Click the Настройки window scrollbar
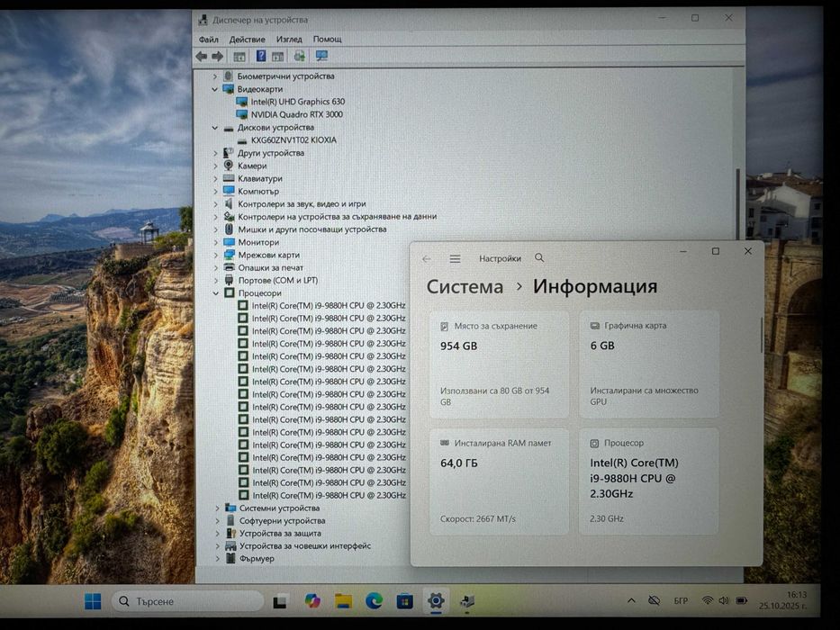 (761, 336)
